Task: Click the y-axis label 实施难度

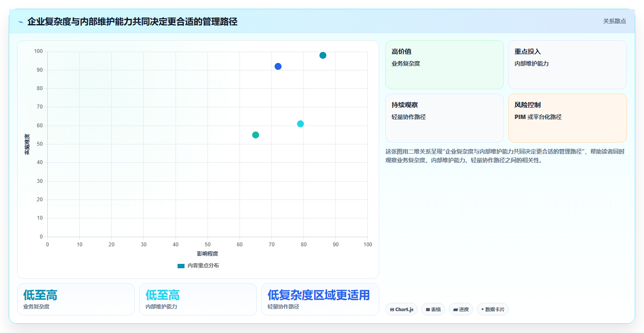Action: [27, 144]
